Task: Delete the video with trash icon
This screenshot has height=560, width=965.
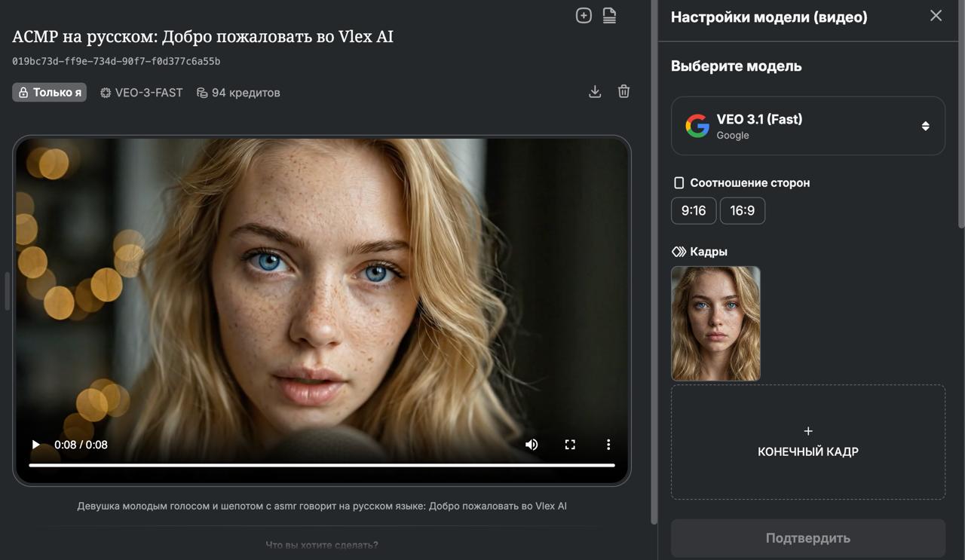Action: [x=623, y=92]
